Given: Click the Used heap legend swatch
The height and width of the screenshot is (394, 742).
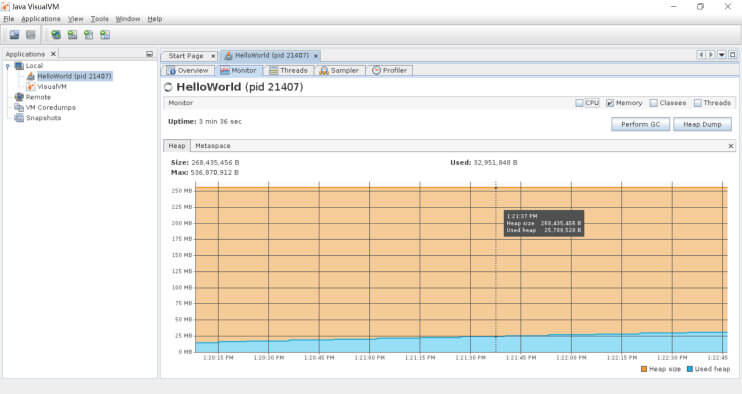Looking at the screenshot, I should [689, 369].
